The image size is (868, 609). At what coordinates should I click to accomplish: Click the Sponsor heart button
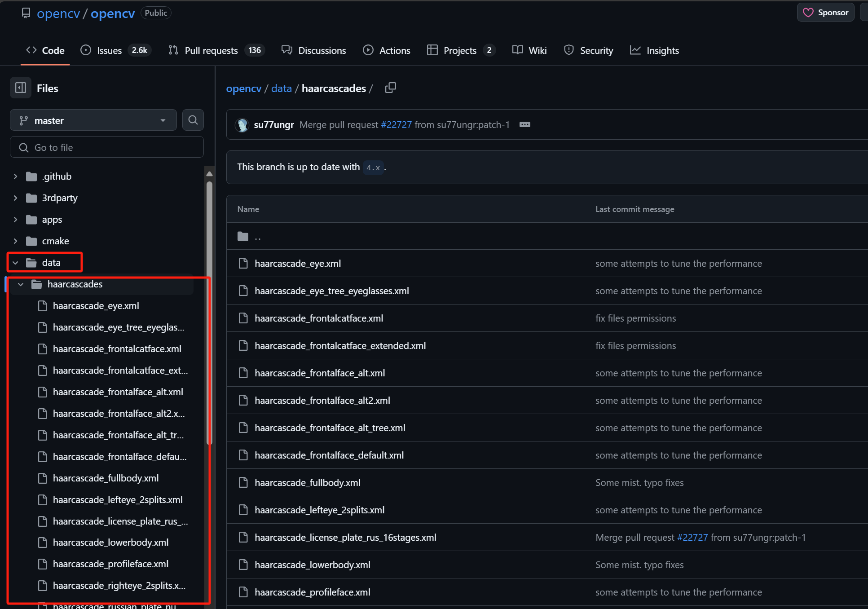[825, 13]
